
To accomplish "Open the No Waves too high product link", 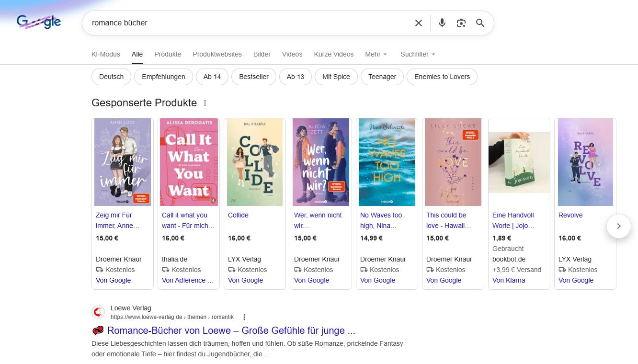I will tap(381, 220).
